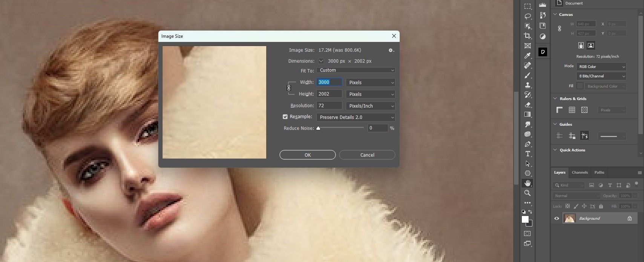Select the Gradient tool
The width and height of the screenshot is (644, 262).
tap(527, 114)
